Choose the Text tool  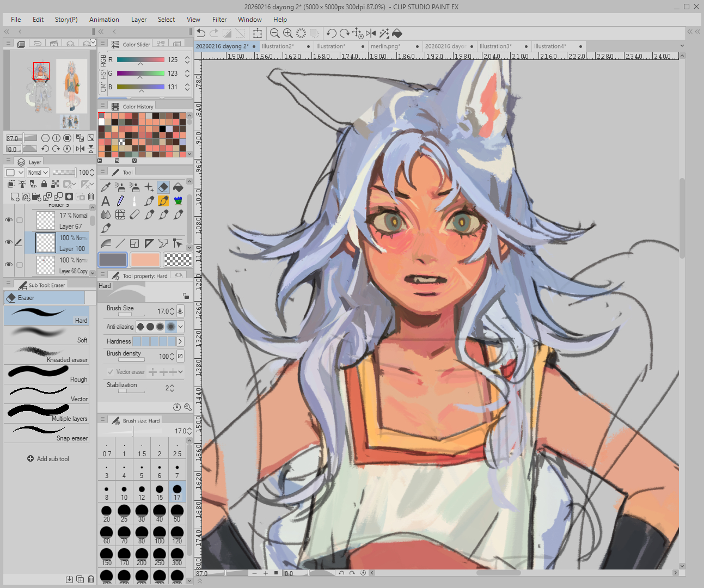(106, 201)
